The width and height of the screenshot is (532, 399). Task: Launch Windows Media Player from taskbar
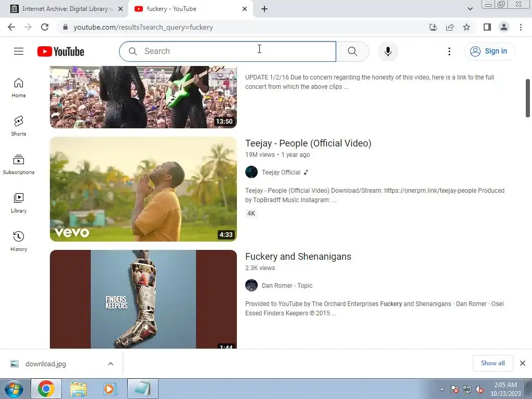(x=110, y=389)
